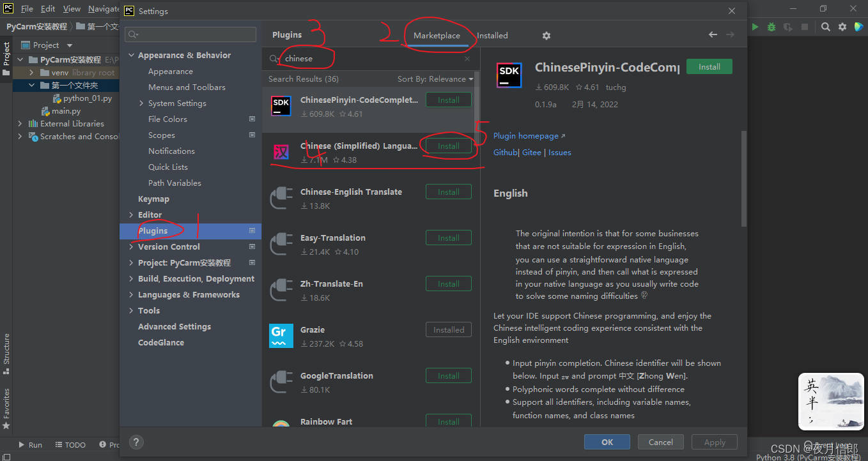868x461 pixels.
Task: Open the File menu
Action: coord(27,9)
